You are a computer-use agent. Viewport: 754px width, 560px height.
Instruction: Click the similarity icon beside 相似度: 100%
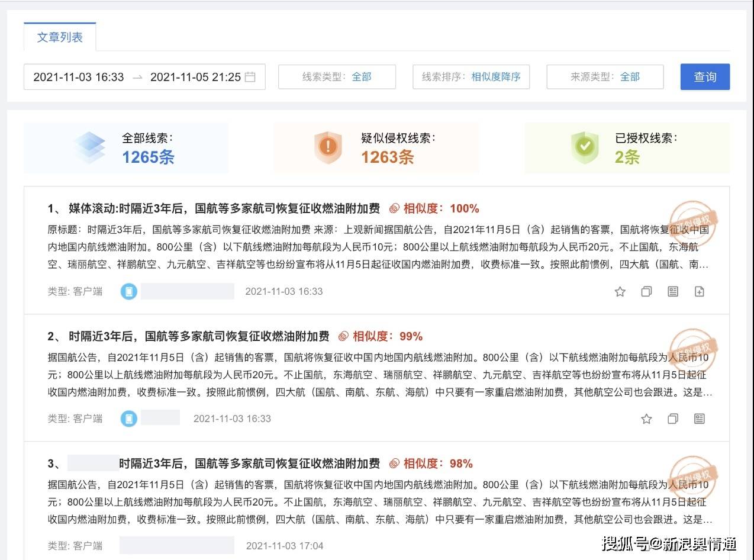click(x=394, y=208)
